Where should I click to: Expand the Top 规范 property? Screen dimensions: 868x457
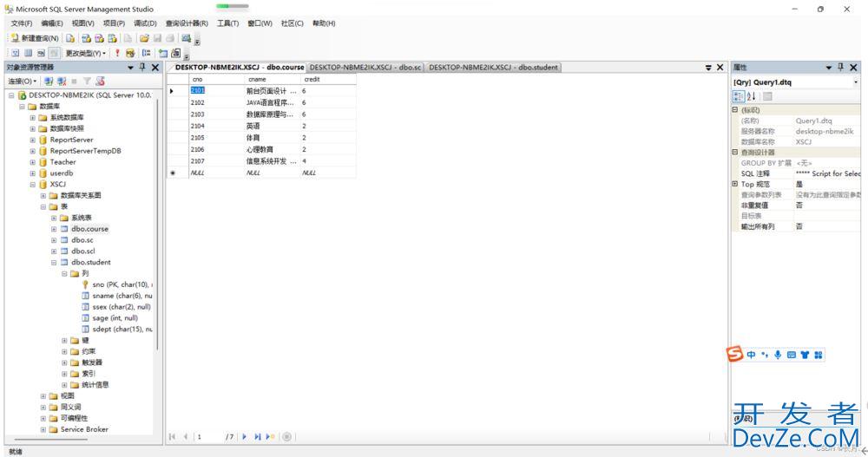coord(734,184)
